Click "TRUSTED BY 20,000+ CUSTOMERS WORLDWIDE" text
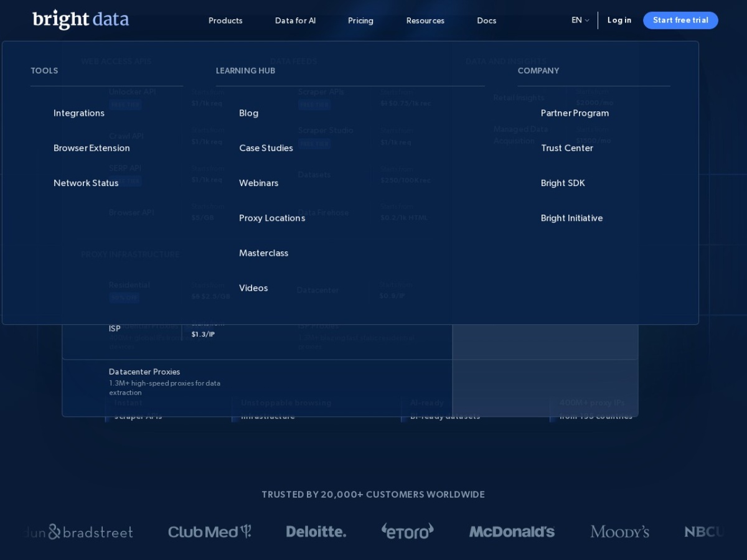The height and width of the screenshot is (560, 747). tap(373, 495)
